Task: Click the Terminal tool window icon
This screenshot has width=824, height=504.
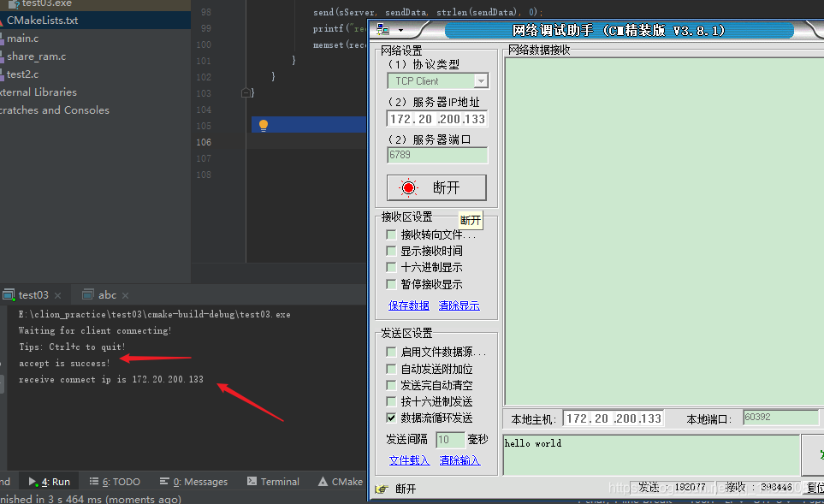Action: (252, 482)
